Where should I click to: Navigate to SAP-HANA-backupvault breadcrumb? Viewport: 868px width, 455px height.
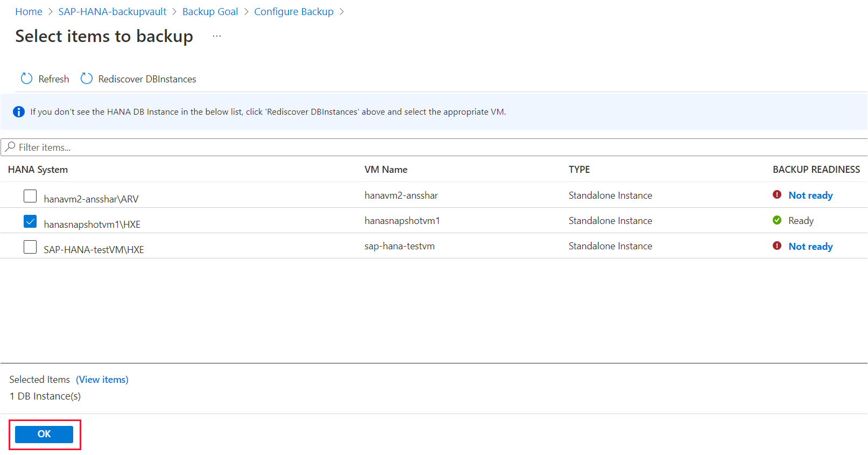click(x=112, y=12)
